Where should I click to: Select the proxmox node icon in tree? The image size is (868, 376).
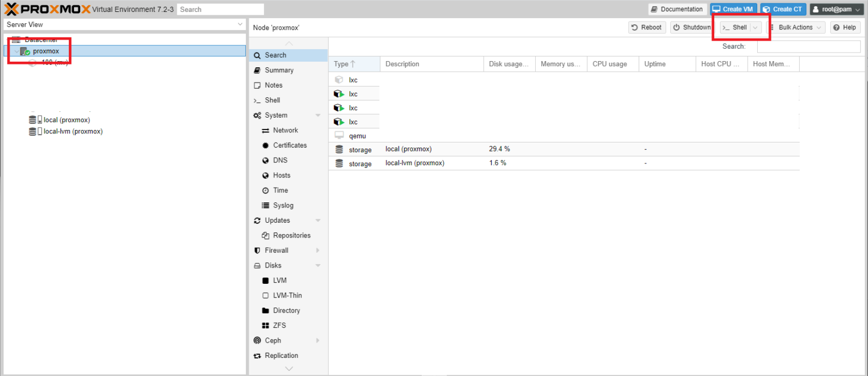pos(25,51)
